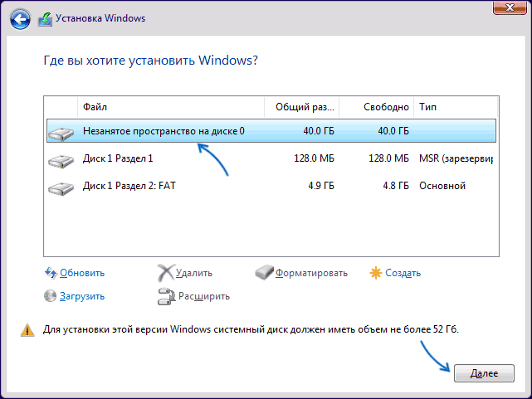Click the drive icon for unallocated space on disk 0
Viewport: 532px width, 399px height.
coord(61,134)
